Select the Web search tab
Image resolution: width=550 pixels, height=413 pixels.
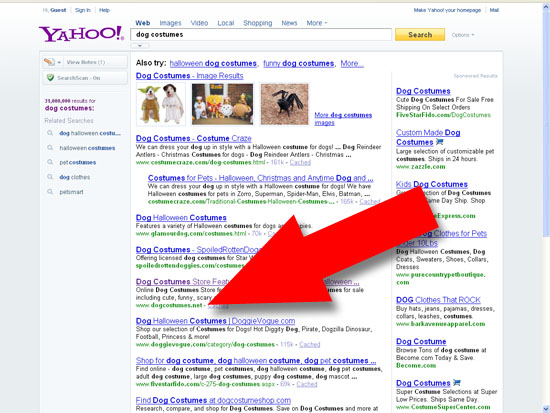[x=143, y=23]
